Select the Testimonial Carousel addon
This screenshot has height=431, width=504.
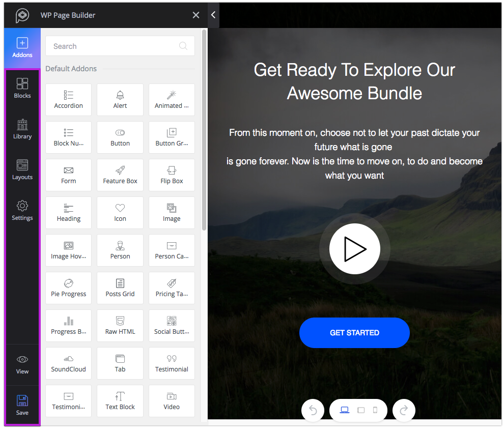[x=68, y=401]
